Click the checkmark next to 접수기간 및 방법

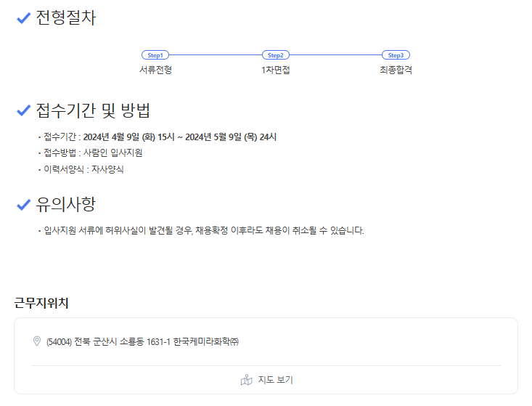[24, 110]
